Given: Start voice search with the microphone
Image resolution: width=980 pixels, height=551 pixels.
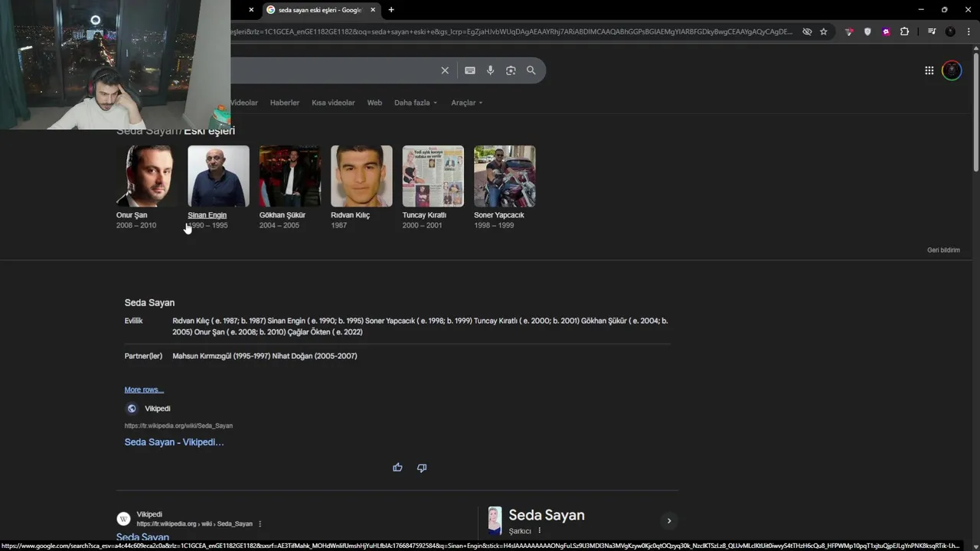Looking at the screenshot, I should [x=491, y=70].
